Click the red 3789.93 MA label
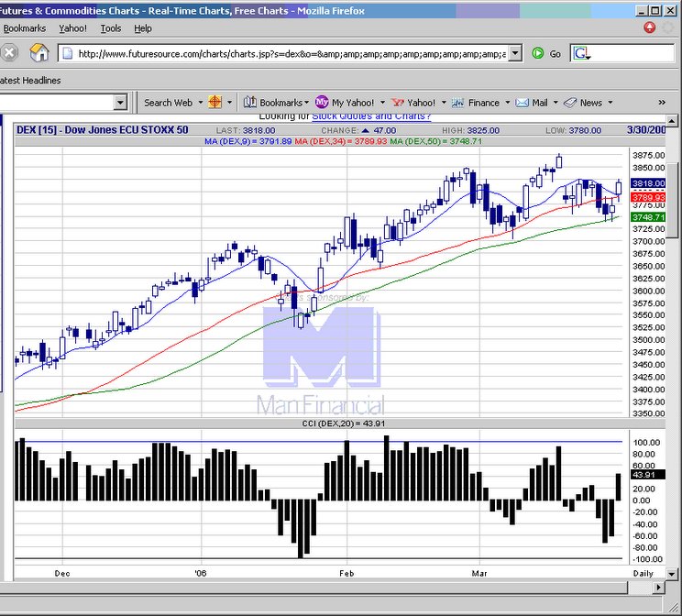682x616 pixels. click(x=648, y=197)
